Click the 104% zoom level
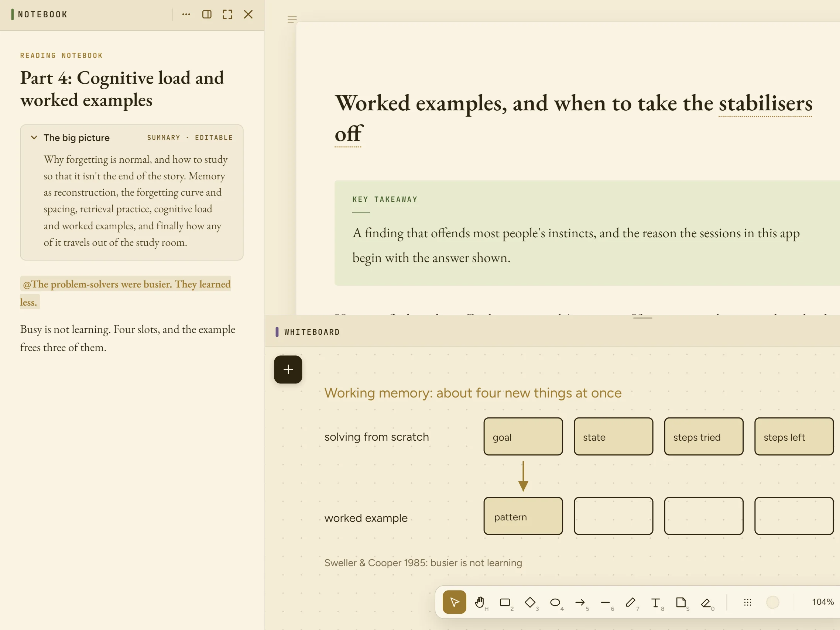 [x=823, y=602]
